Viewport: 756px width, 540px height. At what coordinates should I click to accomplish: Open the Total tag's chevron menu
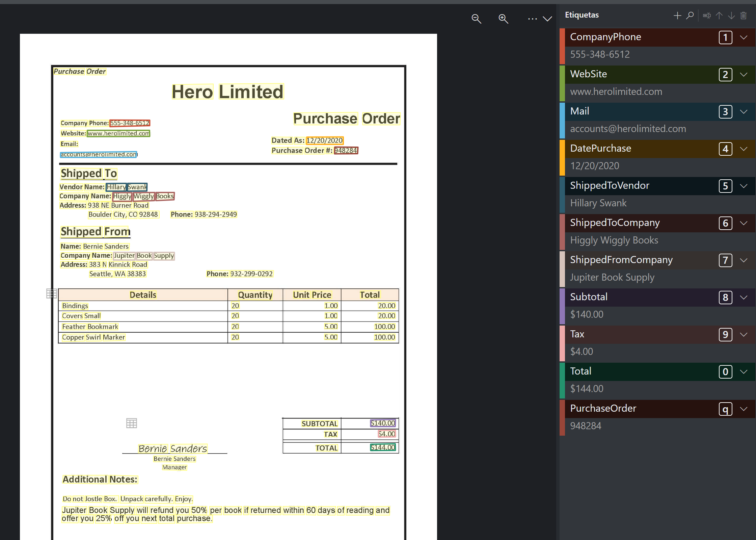[744, 372]
